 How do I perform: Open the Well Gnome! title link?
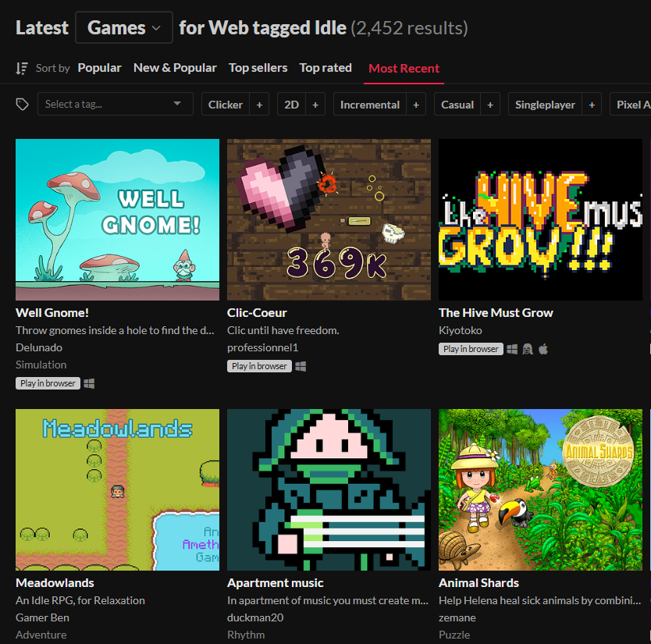tap(52, 313)
